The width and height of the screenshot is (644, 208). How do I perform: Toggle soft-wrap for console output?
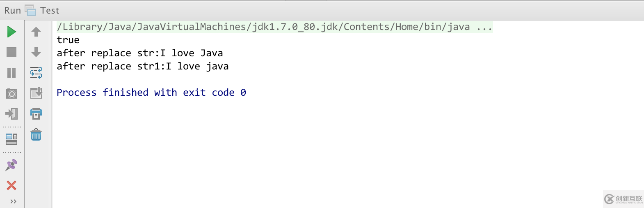[x=36, y=73]
